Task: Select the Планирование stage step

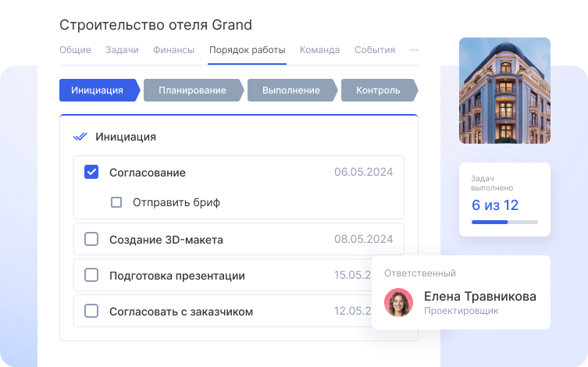Action: (x=192, y=91)
